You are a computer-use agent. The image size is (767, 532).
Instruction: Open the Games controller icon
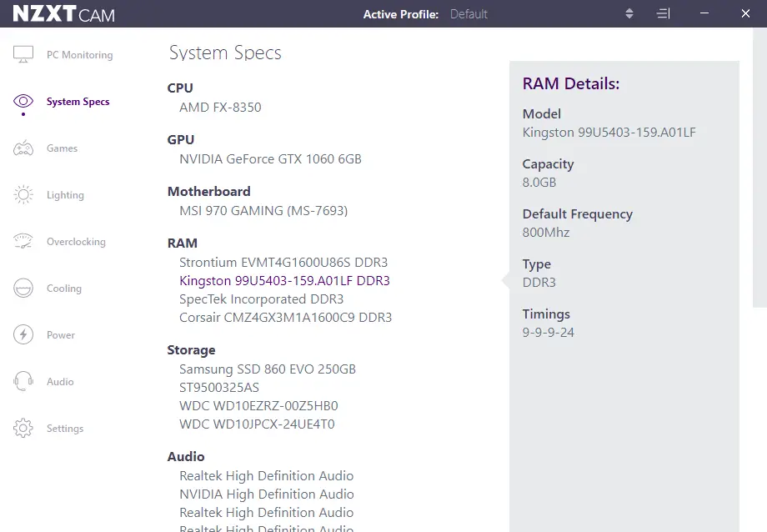(x=23, y=148)
